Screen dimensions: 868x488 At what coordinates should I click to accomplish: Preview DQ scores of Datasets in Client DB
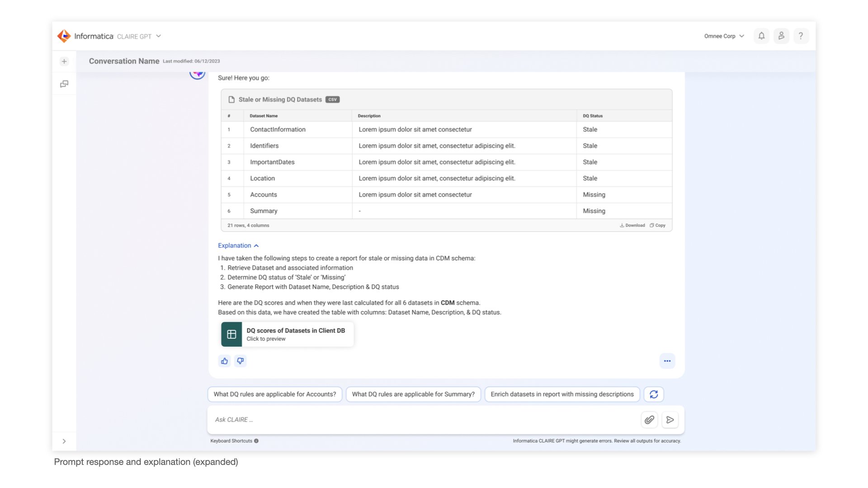288,334
